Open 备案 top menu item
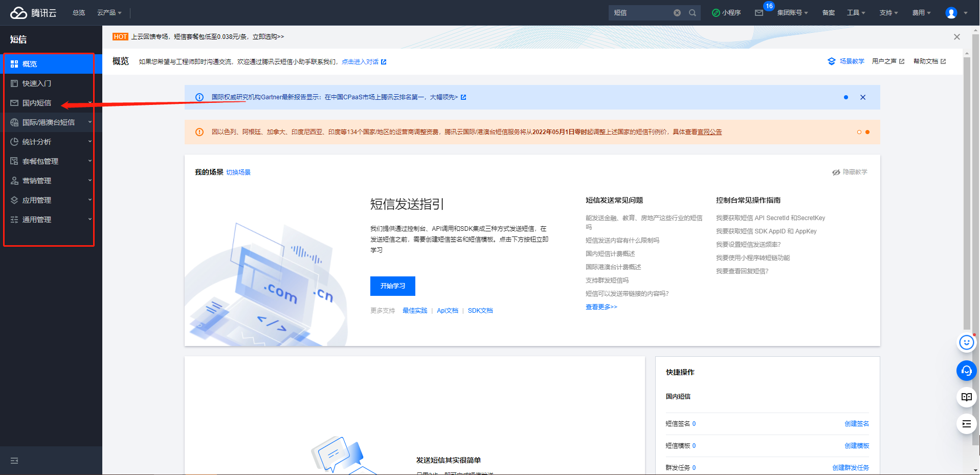This screenshot has height=475, width=980. tap(829, 13)
